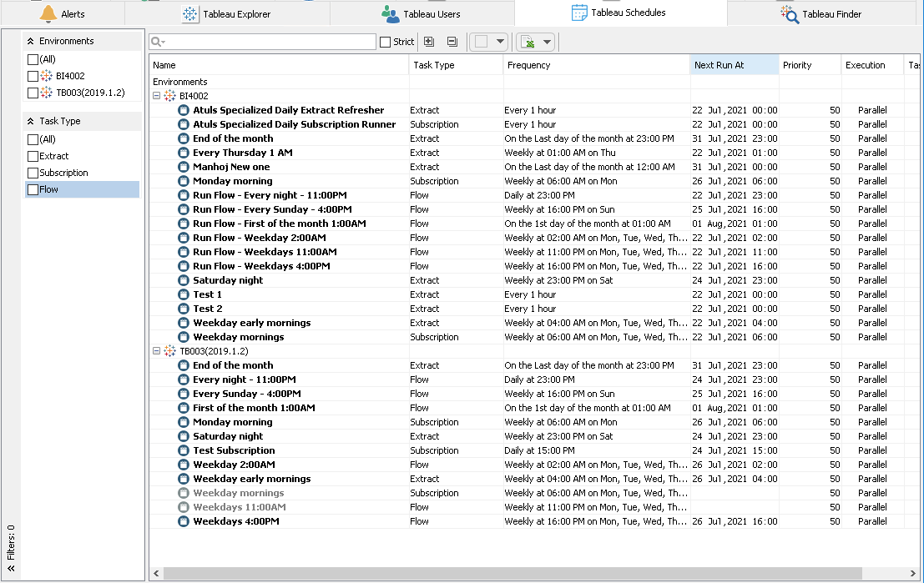924x583 pixels.
Task: Collapse the Task Type filter section
Action: (x=31, y=121)
